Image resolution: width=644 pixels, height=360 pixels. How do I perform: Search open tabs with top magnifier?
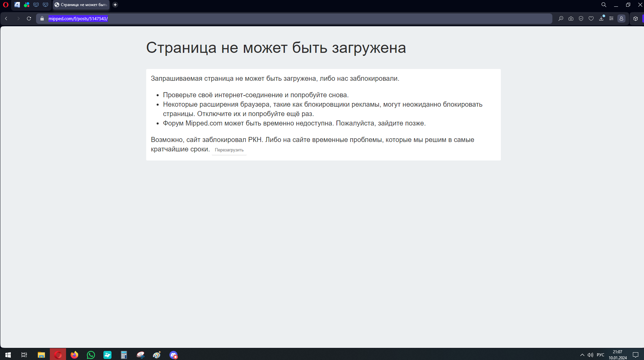pos(604,5)
